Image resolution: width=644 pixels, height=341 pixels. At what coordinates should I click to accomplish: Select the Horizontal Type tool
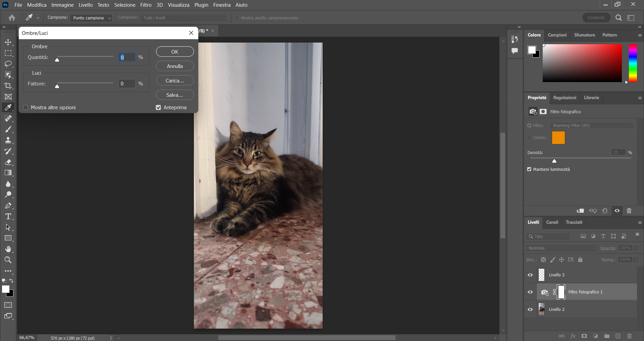click(8, 216)
